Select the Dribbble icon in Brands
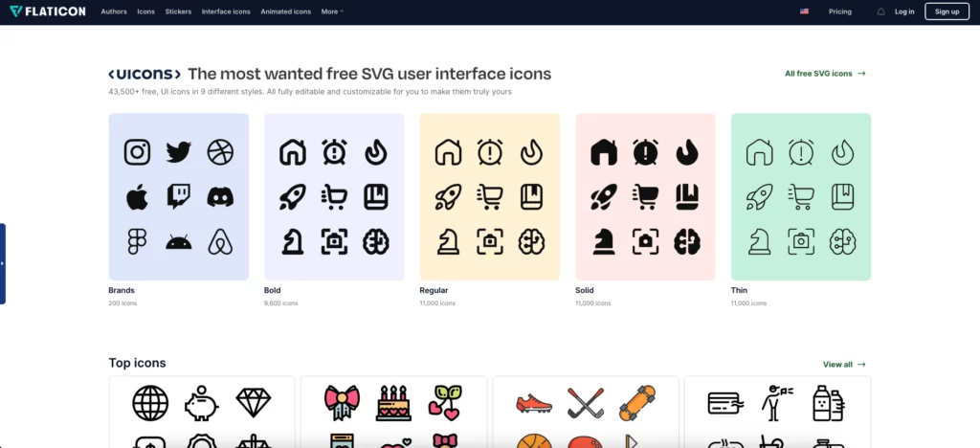 pyautogui.click(x=220, y=152)
